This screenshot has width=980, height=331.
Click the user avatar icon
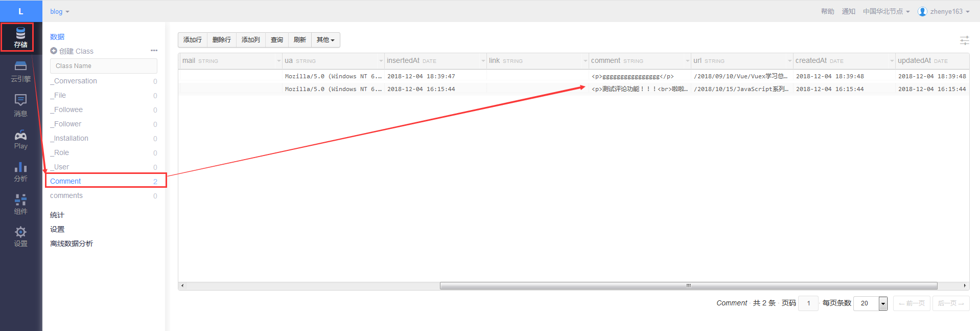coord(922,11)
